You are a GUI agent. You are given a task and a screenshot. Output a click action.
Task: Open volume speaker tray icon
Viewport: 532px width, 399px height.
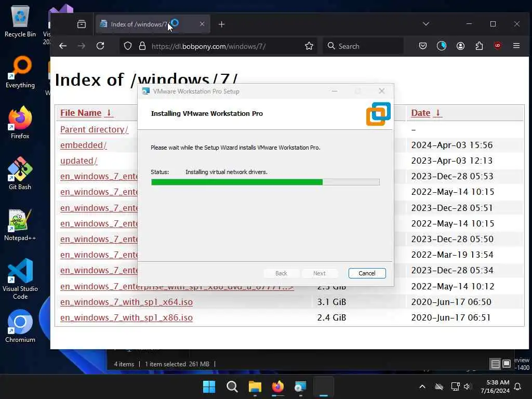(468, 387)
